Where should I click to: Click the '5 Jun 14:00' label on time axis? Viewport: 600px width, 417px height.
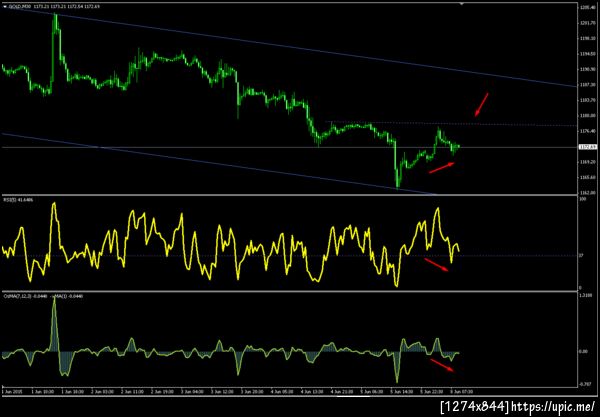point(401,392)
